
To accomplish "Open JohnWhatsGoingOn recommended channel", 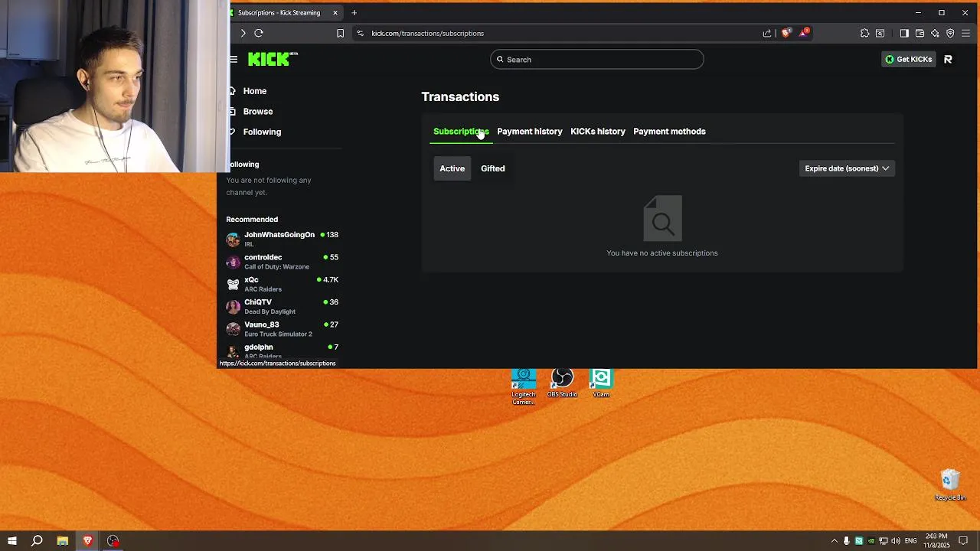I will 282,239.
